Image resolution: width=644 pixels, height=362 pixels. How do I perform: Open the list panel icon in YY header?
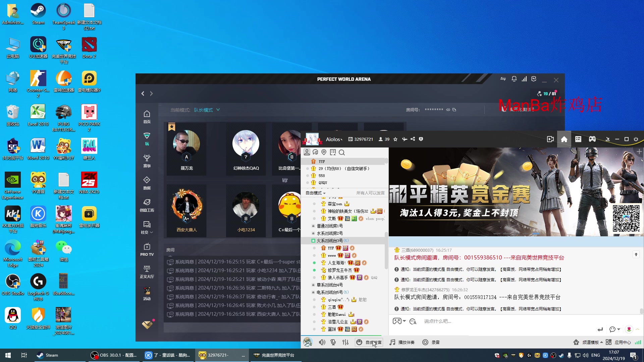pyautogui.click(x=578, y=139)
